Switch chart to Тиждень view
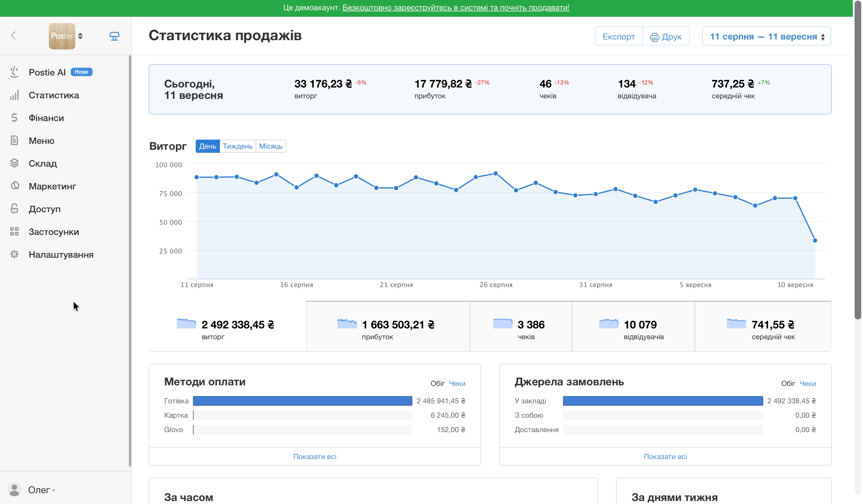Image resolution: width=863 pixels, height=504 pixels. tap(238, 146)
